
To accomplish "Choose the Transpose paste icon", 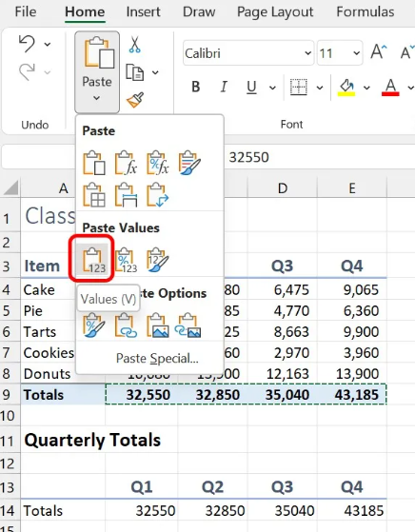I will [x=157, y=195].
